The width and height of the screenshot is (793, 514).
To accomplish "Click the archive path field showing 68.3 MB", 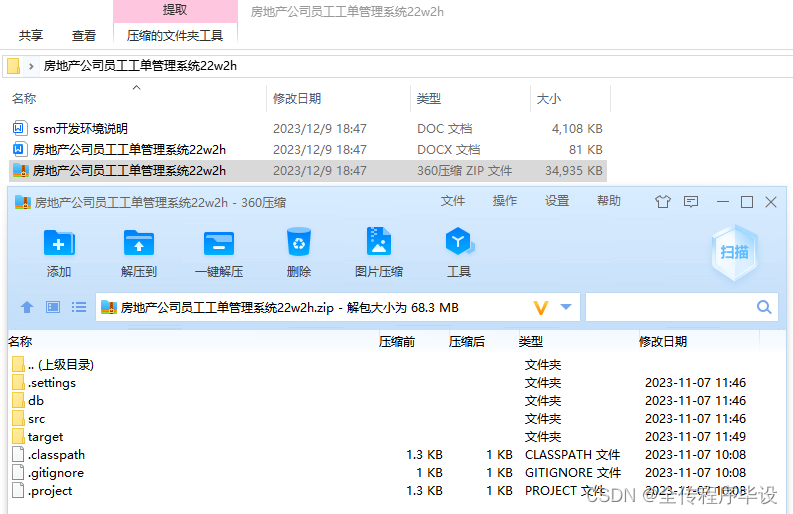I will pyautogui.click(x=338, y=307).
